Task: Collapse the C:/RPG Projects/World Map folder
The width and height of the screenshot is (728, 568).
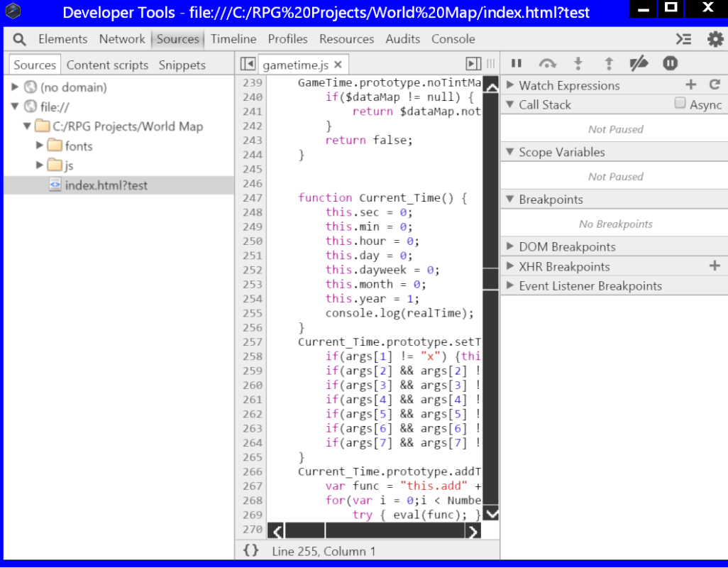Action: pyautogui.click(x=27, y=126)
